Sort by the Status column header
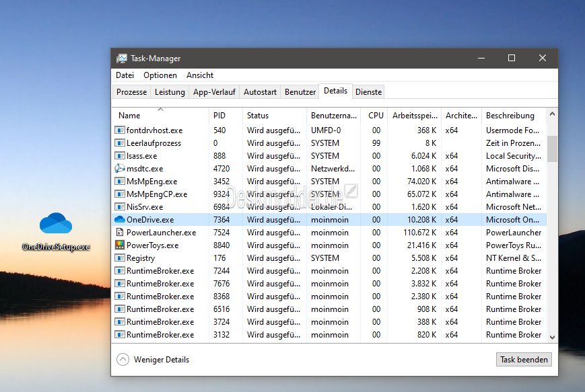The height and width of the screenshot is (392, 585). tap(275, 116)
